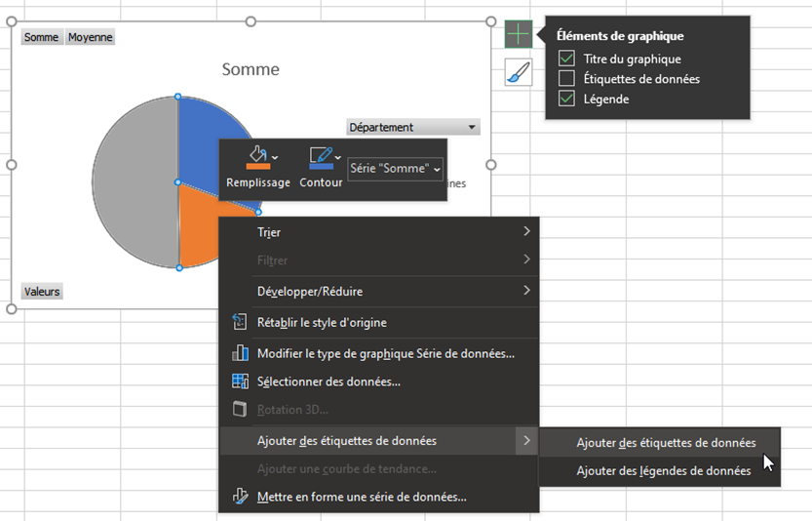Click the Moyenne field button on chart
The width and height of the screenshot is (812, 521).
coord(90,37)
